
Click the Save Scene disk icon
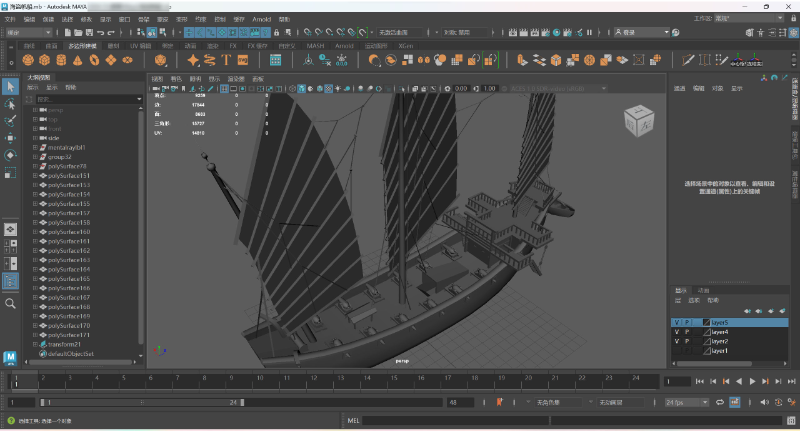tap(89, 32)
